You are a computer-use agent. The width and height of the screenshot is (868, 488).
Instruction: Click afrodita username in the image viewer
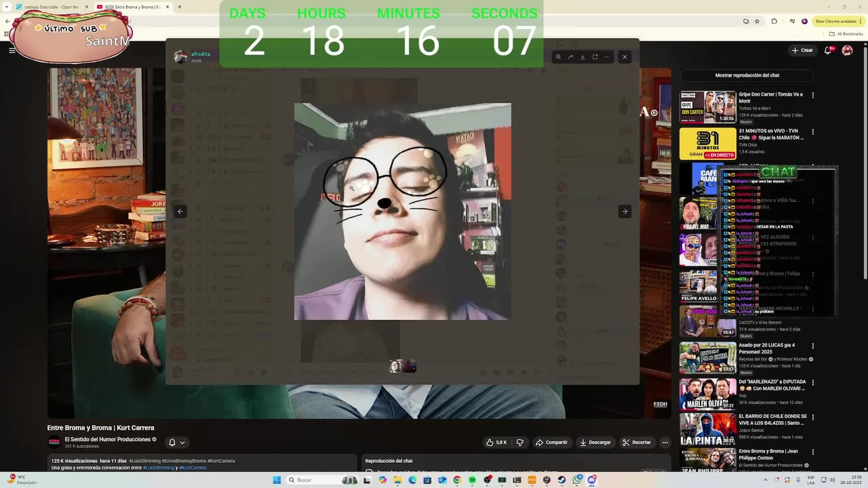click(x=200, y=54)
